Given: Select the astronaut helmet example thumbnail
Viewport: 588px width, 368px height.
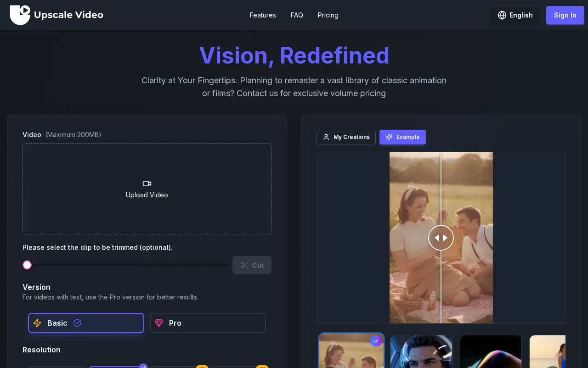Looking at the screenshot, I should tap(421, 351).
